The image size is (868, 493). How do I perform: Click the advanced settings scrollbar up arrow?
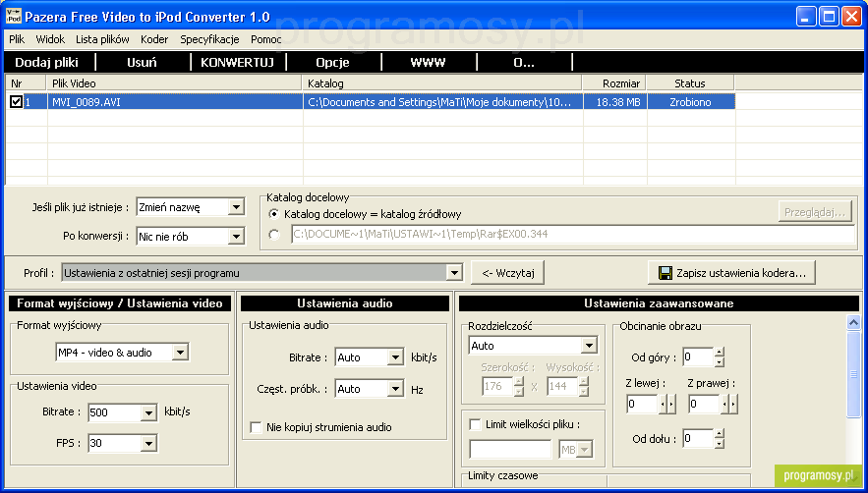tap(854, 323)
